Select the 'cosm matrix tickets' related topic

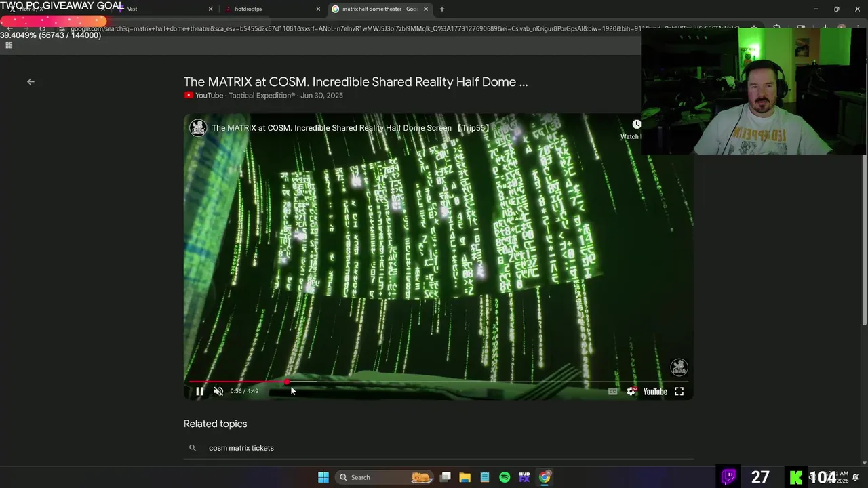coord(241,448)
